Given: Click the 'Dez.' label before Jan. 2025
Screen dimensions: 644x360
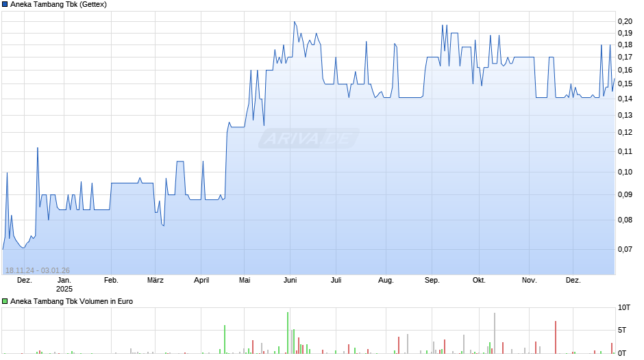Looking at the screenshot, I should 24,281.
